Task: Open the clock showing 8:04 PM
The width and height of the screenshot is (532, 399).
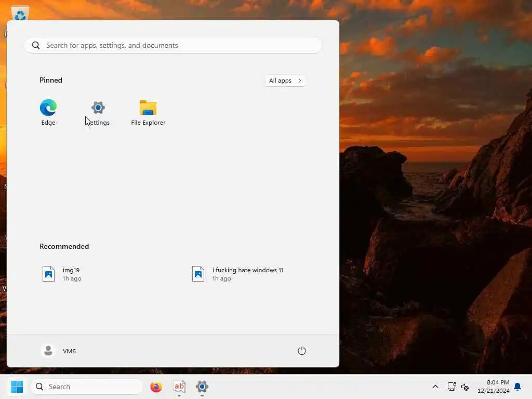Action: (x=494, y=387)
